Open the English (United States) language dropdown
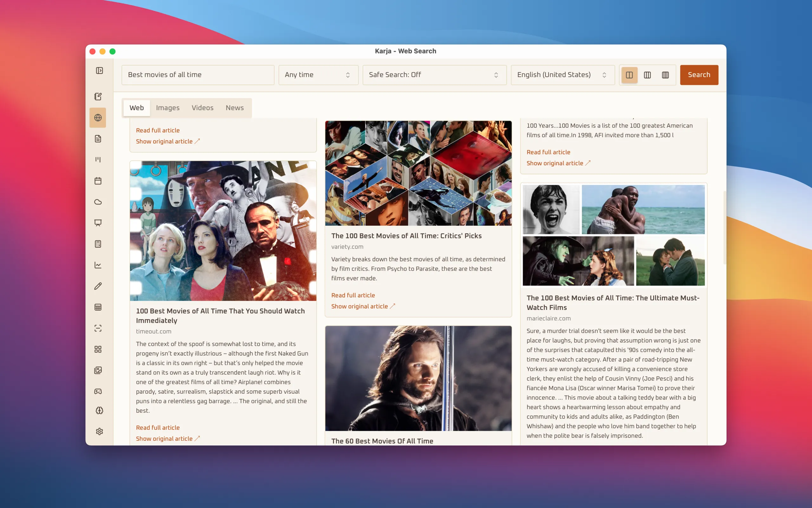Viewport: 812px width, 508px height. coord(562,75)
